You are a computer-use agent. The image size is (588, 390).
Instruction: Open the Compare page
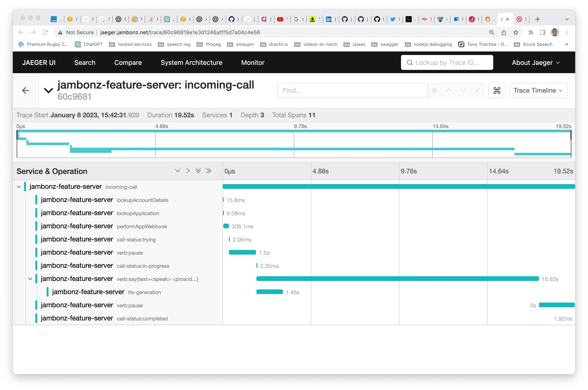pyautogui.click(x=128, y=62)
